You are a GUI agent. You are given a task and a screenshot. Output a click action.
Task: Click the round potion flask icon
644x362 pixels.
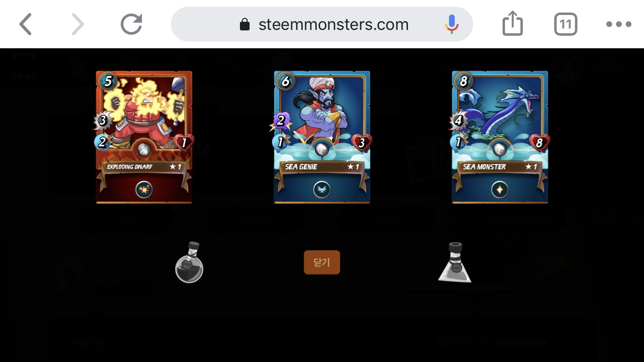tap(189, 262)
